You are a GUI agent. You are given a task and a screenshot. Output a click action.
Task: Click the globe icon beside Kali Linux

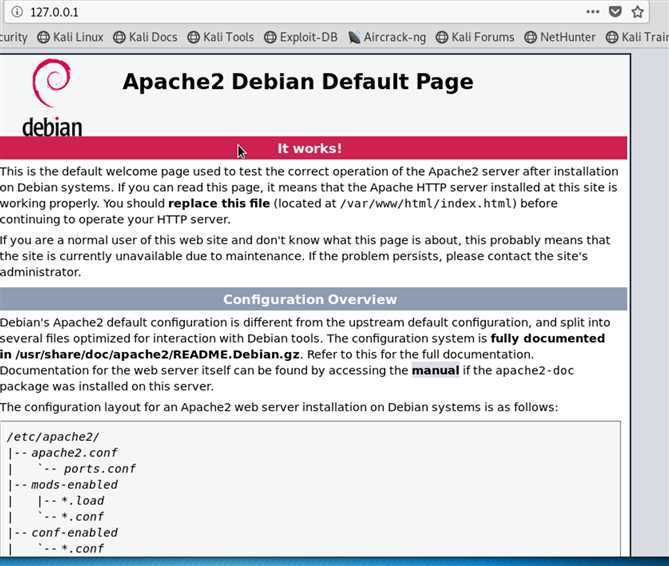click(43, 38)
